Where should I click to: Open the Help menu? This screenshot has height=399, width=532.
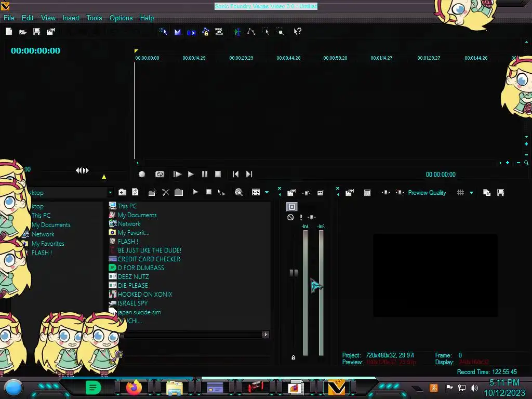(147, 18)
